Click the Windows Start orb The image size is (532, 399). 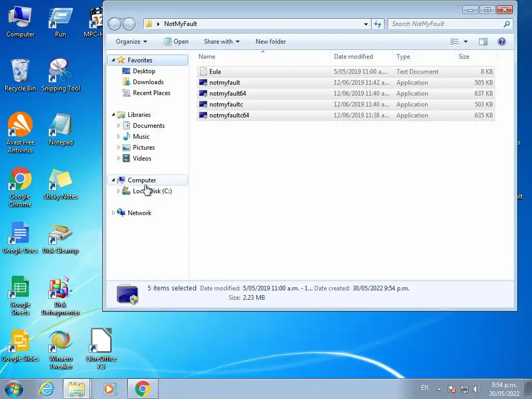(x=14, y=389)
